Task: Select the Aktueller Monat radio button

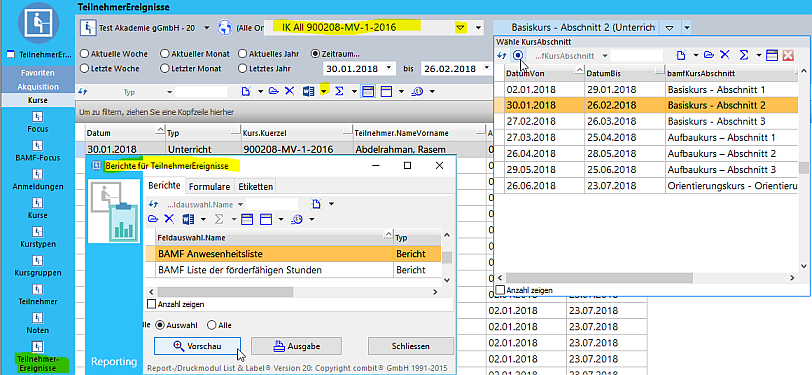Action: point(165,53)
